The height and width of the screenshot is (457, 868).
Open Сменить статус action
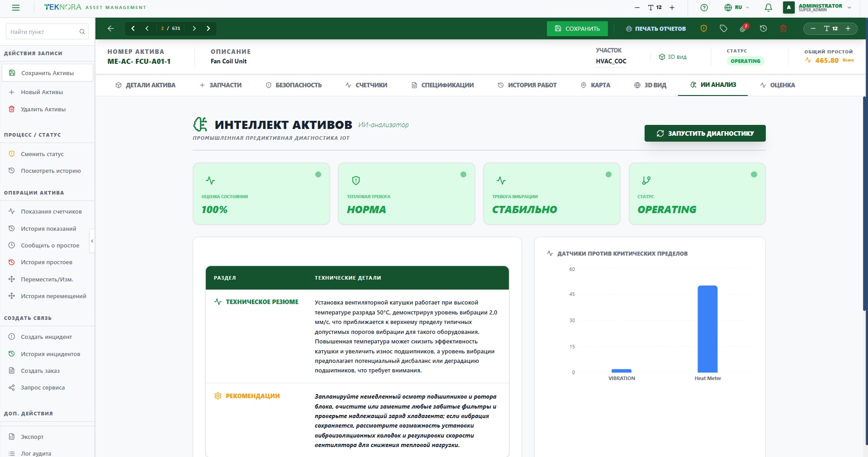coord(47,154)
